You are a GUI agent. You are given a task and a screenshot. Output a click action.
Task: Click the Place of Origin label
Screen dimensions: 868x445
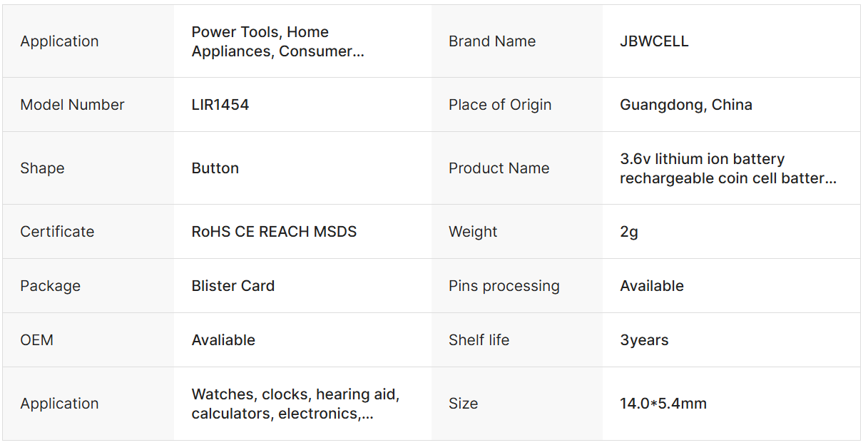click(x=500, y=105)
